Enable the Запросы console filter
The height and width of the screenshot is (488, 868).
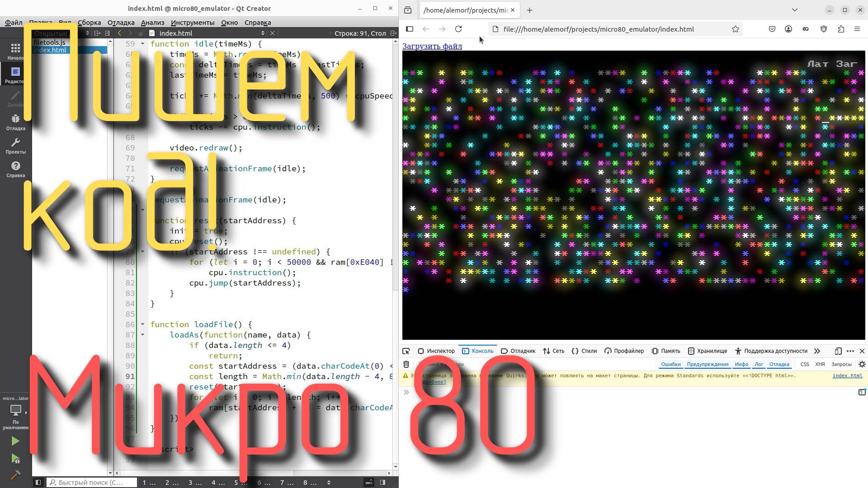[841, 364]
